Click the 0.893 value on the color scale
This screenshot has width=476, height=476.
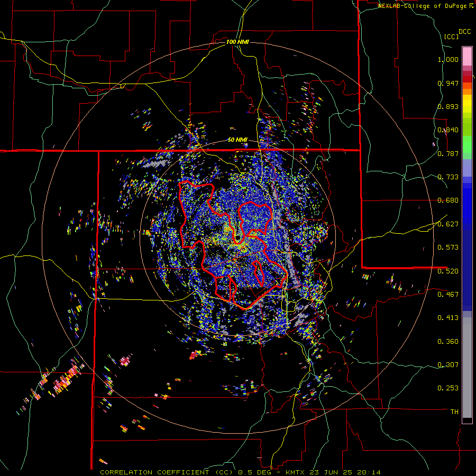448,106
